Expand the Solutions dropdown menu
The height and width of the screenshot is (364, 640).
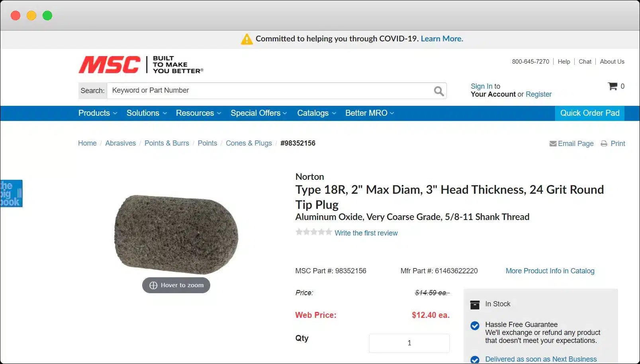[x=147, y=113]
